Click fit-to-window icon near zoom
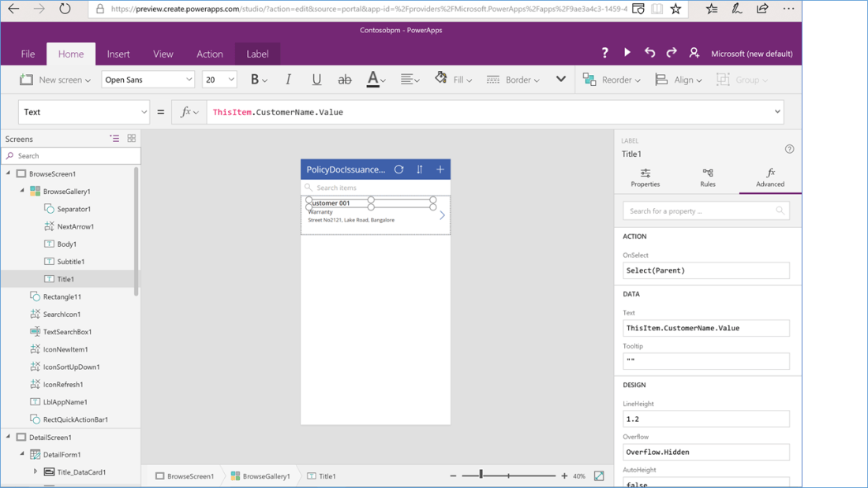The image size is (868, 488). (599, 476)
